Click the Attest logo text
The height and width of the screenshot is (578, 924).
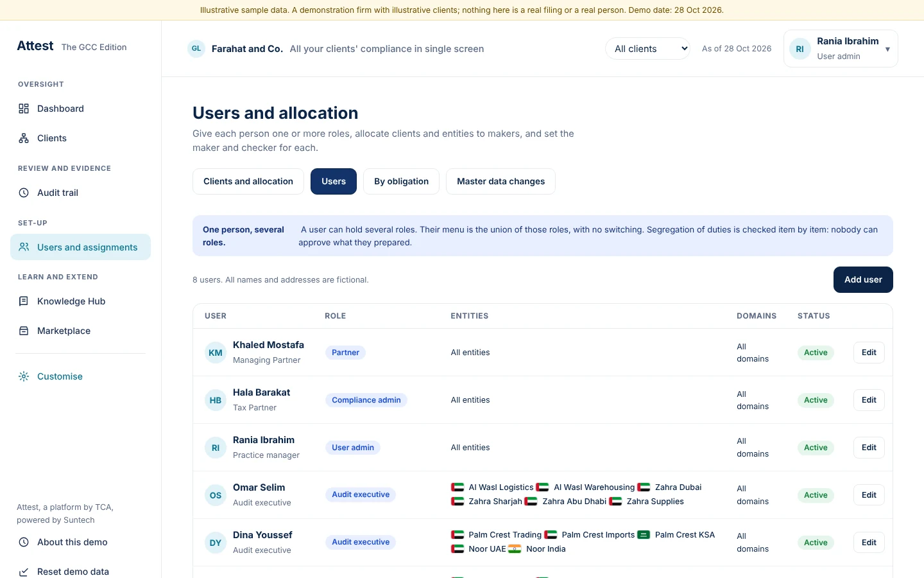coord(35,46)
